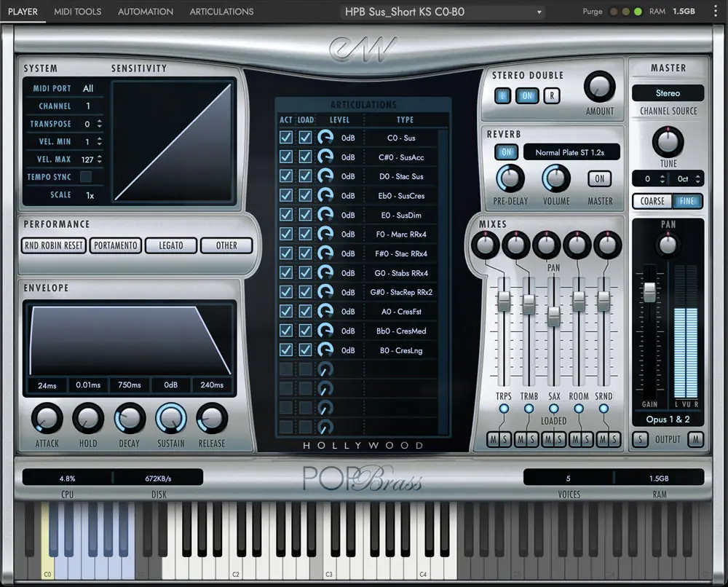Screen dimensions: 728x587
Task: Click the ROOM pan knob
Action: 577,244
